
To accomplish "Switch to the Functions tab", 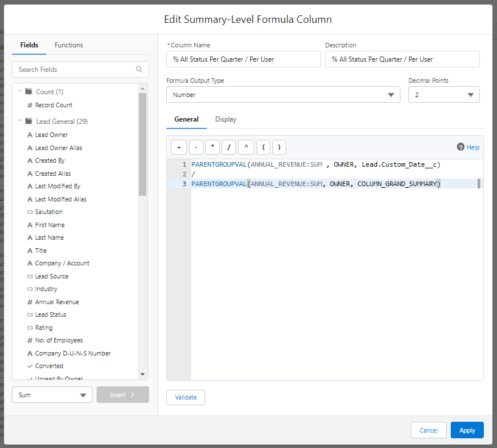I will pyautogui.click(x=69, y=45).
